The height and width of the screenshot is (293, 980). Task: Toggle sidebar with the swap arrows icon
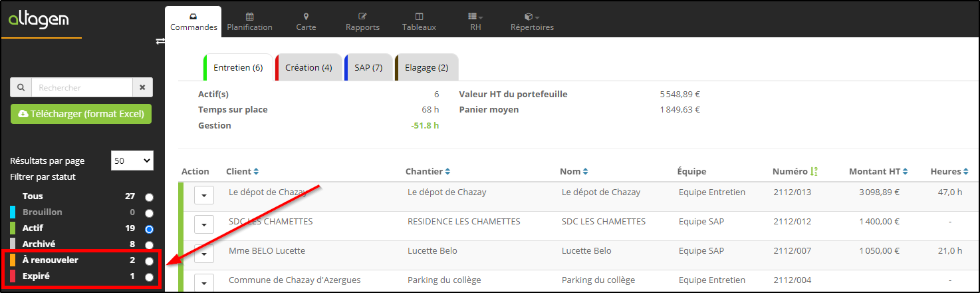[x=160, y=41]
